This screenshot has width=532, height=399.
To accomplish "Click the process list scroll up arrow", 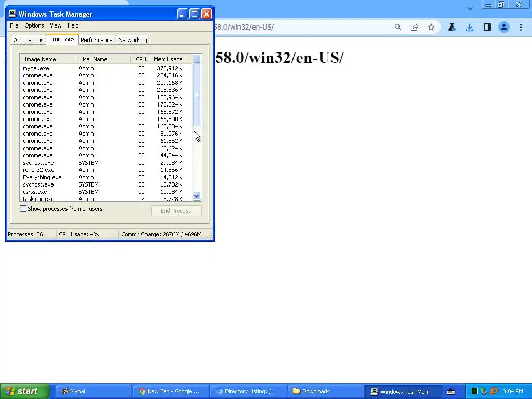I will (x=196, y=58).
